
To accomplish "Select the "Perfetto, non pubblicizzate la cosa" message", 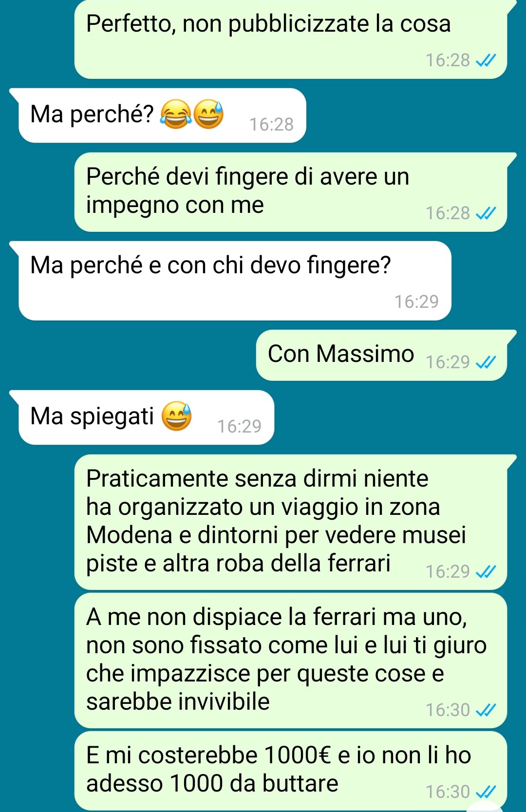I will click(x=291, y=39).
